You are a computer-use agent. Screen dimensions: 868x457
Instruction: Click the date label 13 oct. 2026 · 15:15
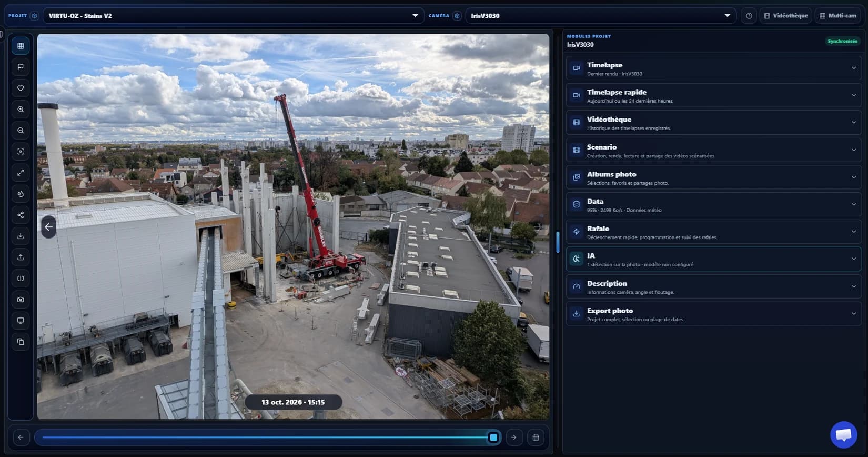(x=293, y=402)
